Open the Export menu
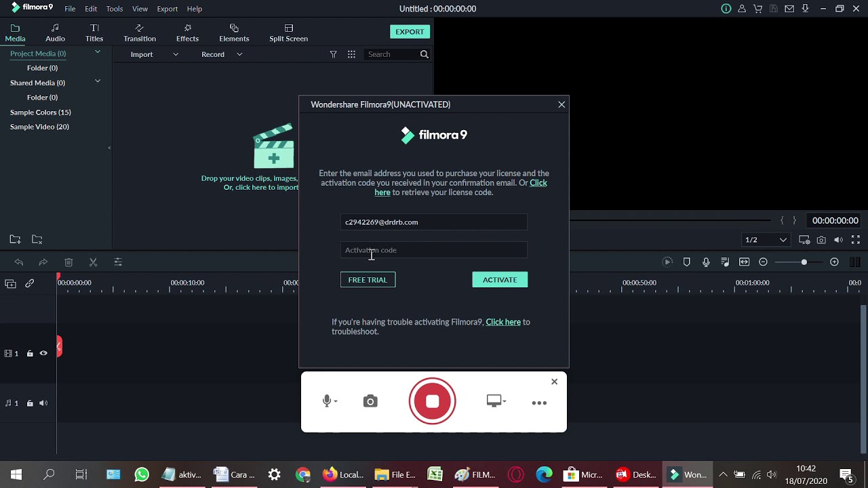Screen dimensions: 868x488 click(167, 9)
